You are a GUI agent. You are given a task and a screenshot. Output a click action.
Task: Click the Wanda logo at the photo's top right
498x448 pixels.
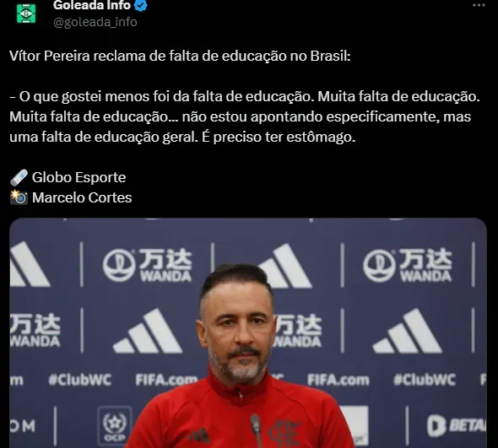coord(408,266)
